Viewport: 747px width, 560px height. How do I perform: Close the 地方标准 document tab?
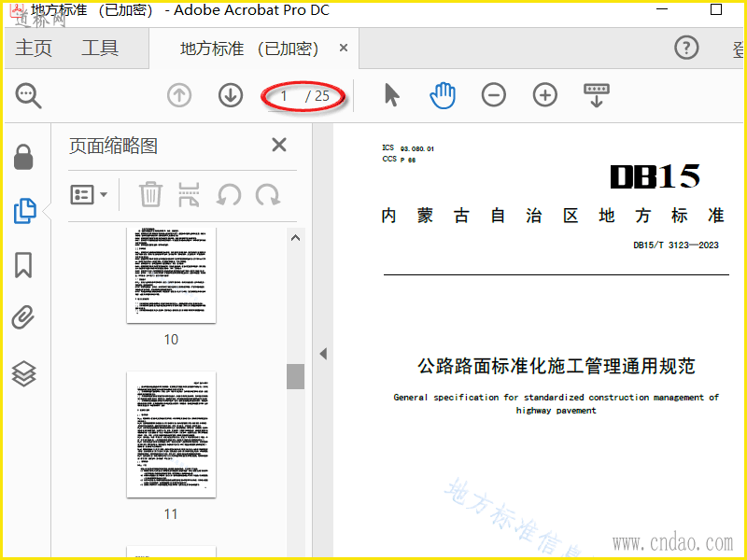coord(344,48)
